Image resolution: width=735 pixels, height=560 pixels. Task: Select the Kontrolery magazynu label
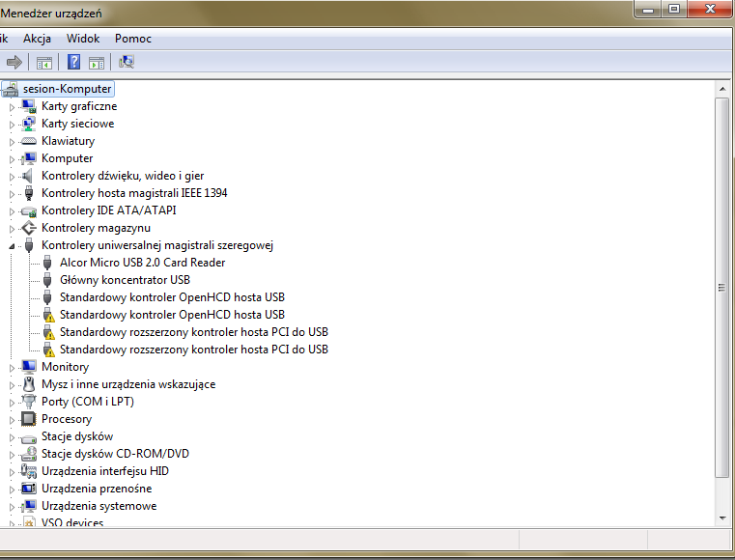pyautogui.click(x=96, y=228)
